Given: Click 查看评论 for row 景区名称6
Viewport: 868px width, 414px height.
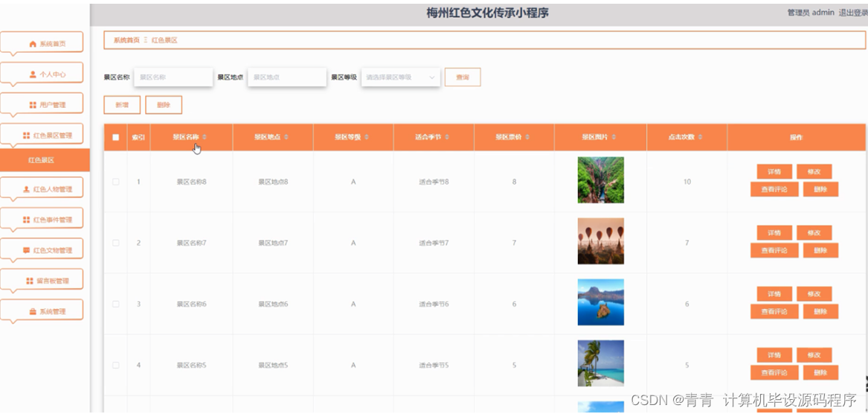Looking at the screenshot, I should coord(774,311).
